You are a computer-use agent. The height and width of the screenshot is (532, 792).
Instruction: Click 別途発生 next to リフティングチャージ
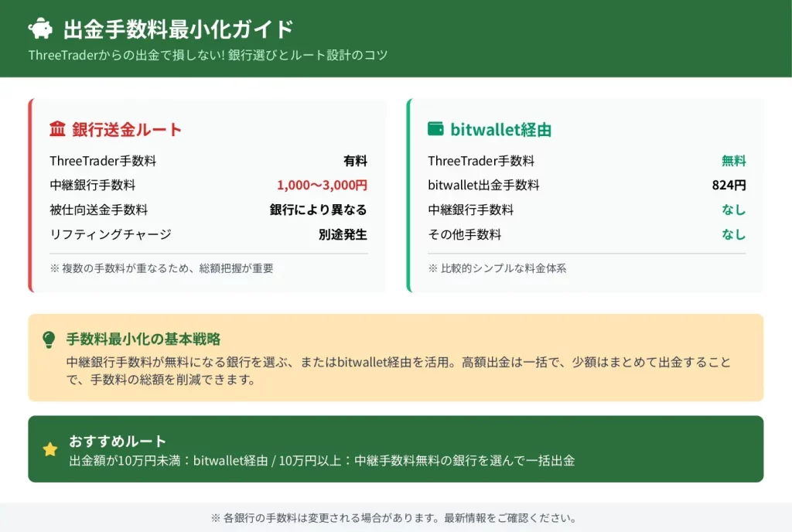click(x=343, y=234)
